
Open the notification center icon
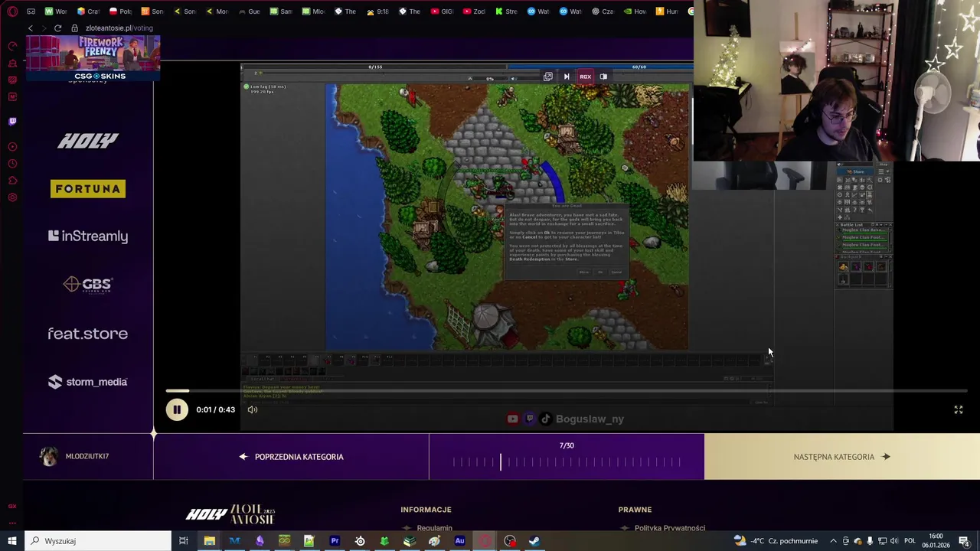point(964,541)
